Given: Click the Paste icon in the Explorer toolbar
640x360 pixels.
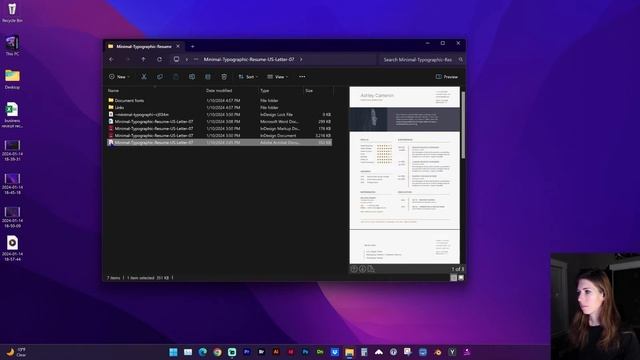Looking at the screenshot, I should [x=176, y=77].
